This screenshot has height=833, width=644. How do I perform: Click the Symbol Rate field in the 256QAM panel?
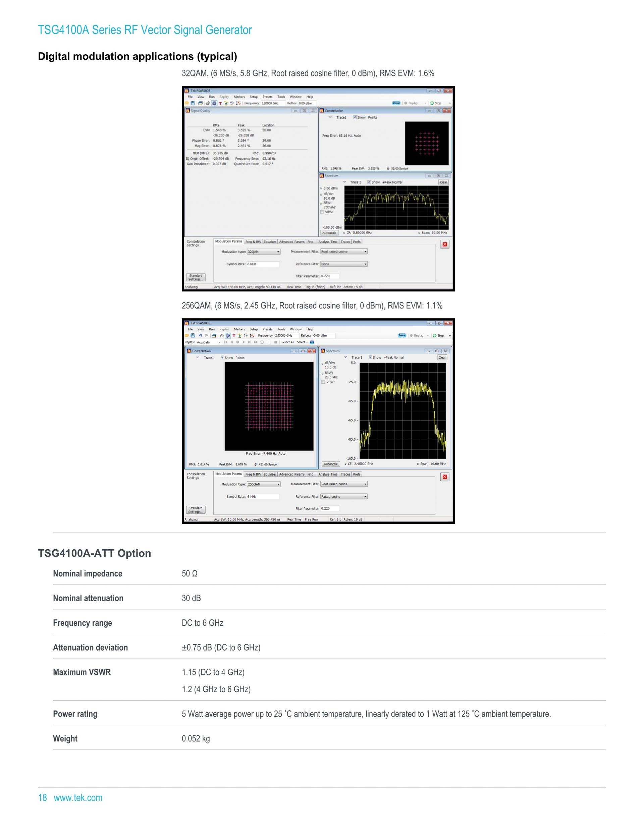pyautogui.click(x=263, y=497)
